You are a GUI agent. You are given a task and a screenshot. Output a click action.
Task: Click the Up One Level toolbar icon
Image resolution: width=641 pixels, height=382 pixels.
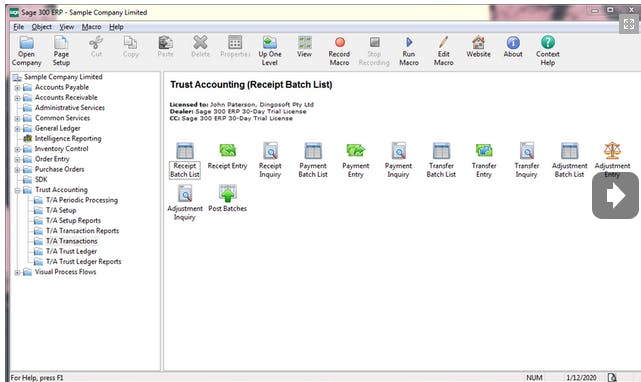tap(270, 52)
